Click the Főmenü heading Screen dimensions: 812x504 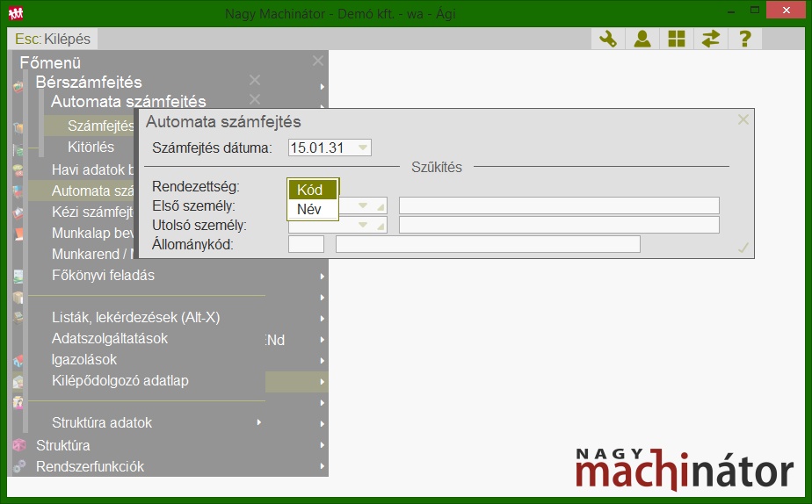point(50,62)
